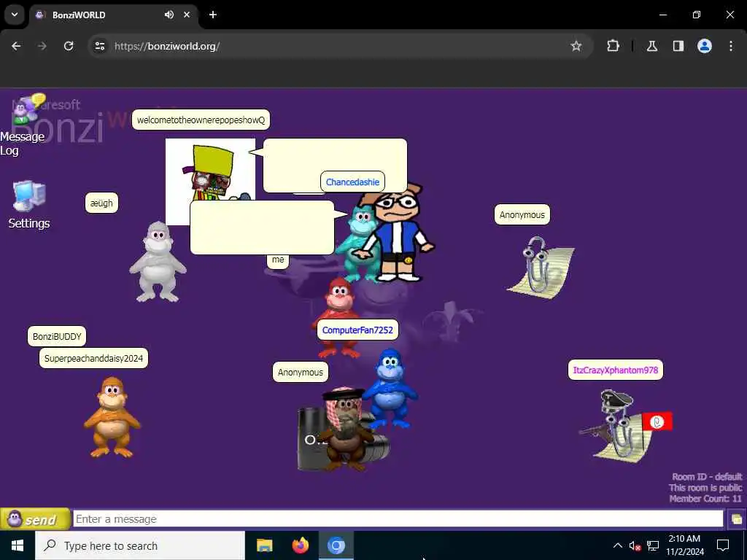Click the welcometotheownerepopeshowQ name tag

[x=201, y=120]
